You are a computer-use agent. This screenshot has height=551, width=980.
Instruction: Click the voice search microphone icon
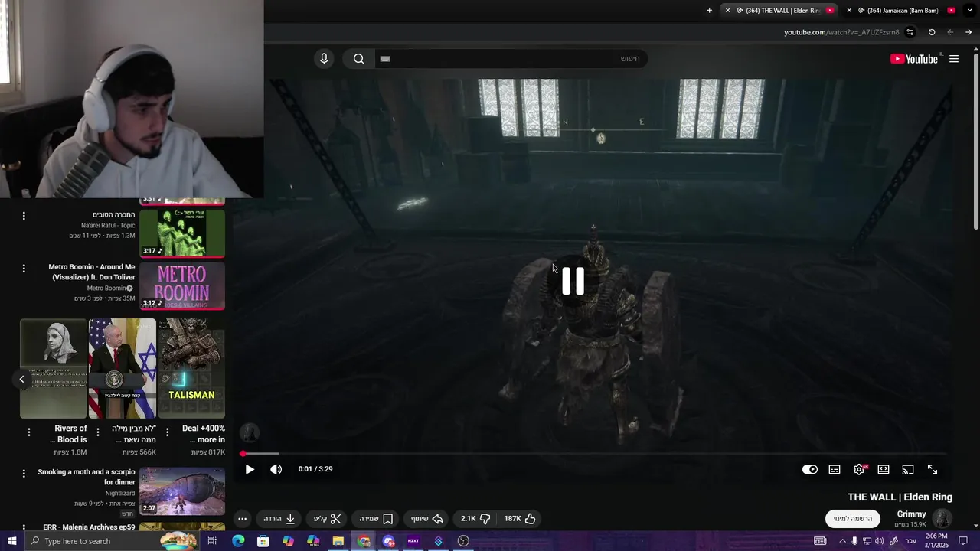point(324,59)
